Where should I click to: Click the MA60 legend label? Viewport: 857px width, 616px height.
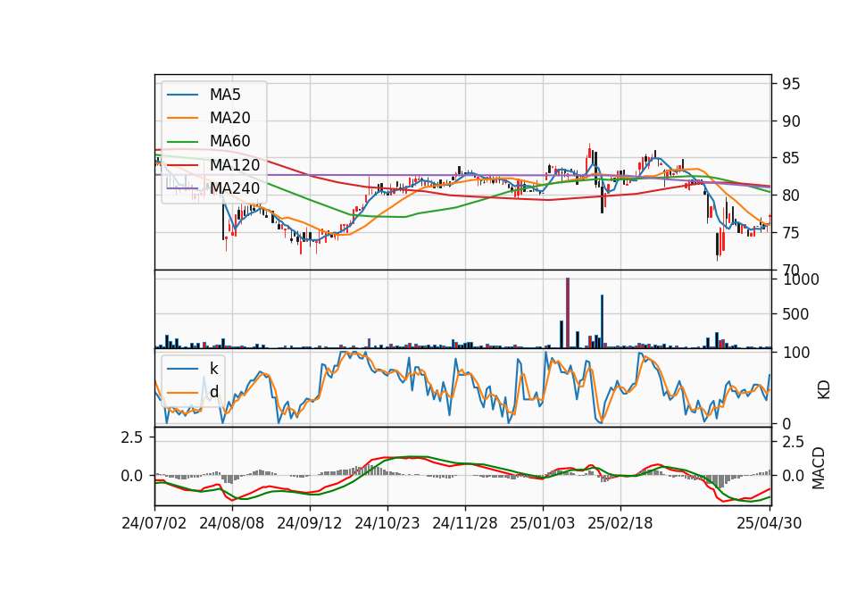pos(229,142)
